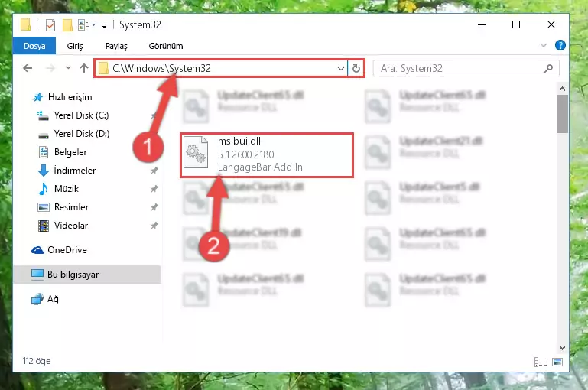The height and width of the screenshot is (390, 588).
Task: Click the search magnifier icon
Action: coord(549,68)
